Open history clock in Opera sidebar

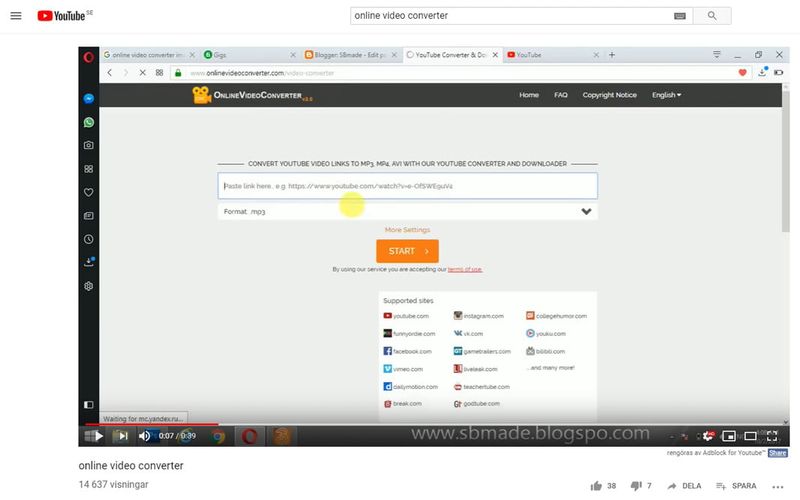pos(89,239)
